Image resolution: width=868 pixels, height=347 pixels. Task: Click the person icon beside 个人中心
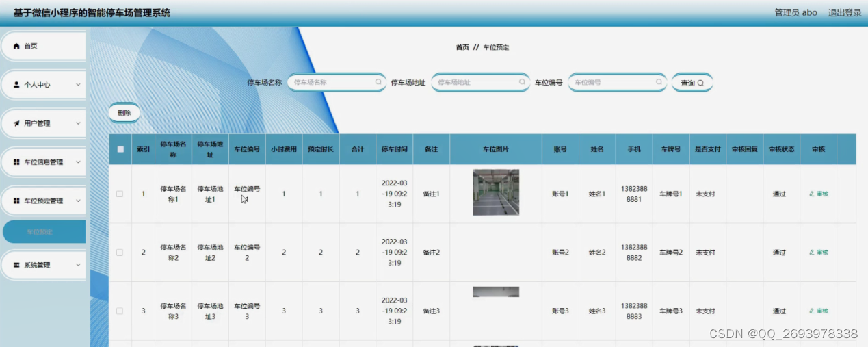pyautogui.click(x=17, y=85)
